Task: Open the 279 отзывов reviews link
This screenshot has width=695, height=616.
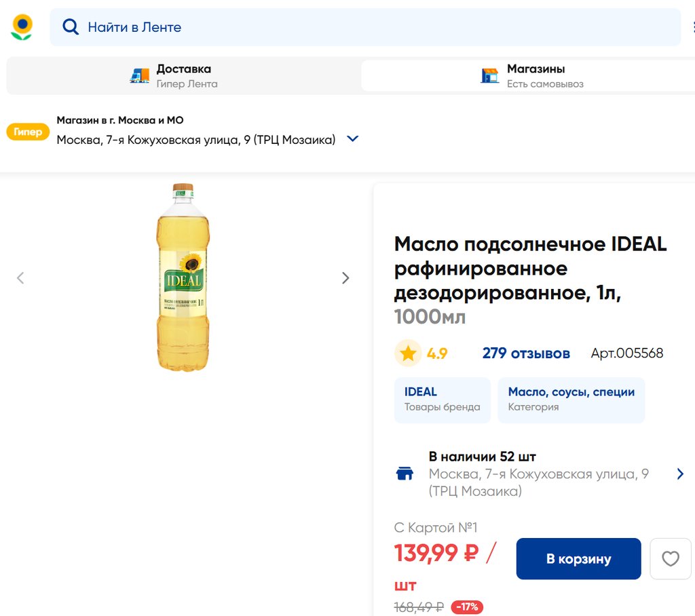Action: click(x=526, y=353)
